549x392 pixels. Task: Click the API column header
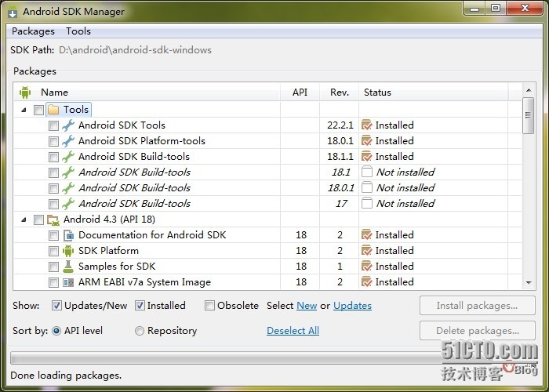300,93
